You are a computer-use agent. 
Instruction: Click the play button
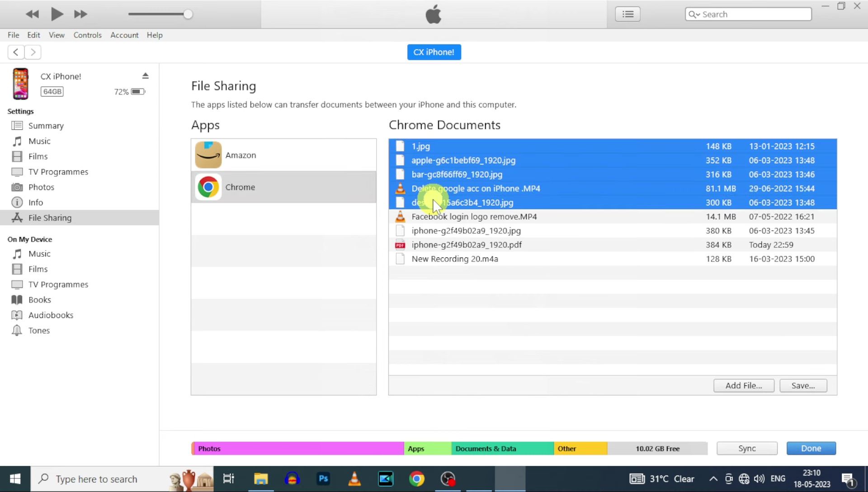coord(57,14)
